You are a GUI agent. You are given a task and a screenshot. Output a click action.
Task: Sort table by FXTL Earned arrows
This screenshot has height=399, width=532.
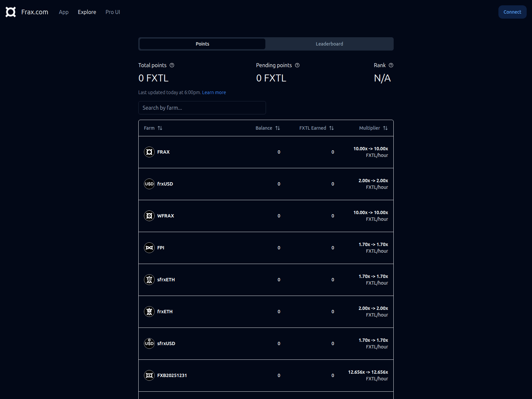(332, 128)
